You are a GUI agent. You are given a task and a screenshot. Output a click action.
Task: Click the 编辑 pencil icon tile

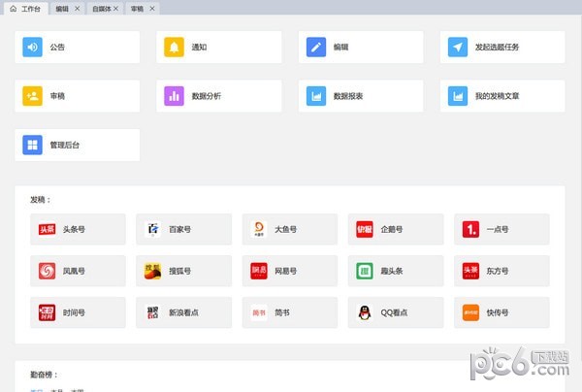[x=316, y=47]
